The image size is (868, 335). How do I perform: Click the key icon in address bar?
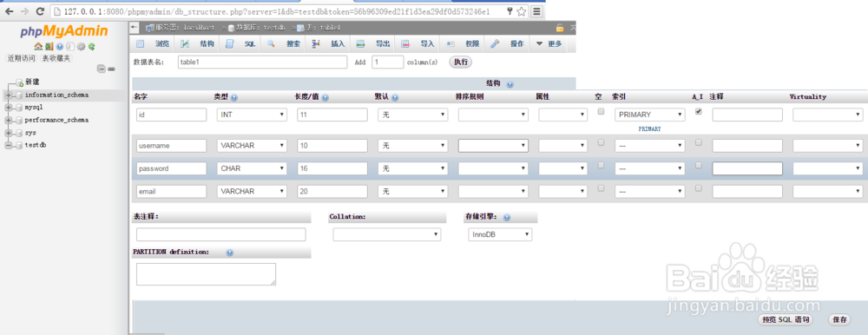[x=510, y=11]
